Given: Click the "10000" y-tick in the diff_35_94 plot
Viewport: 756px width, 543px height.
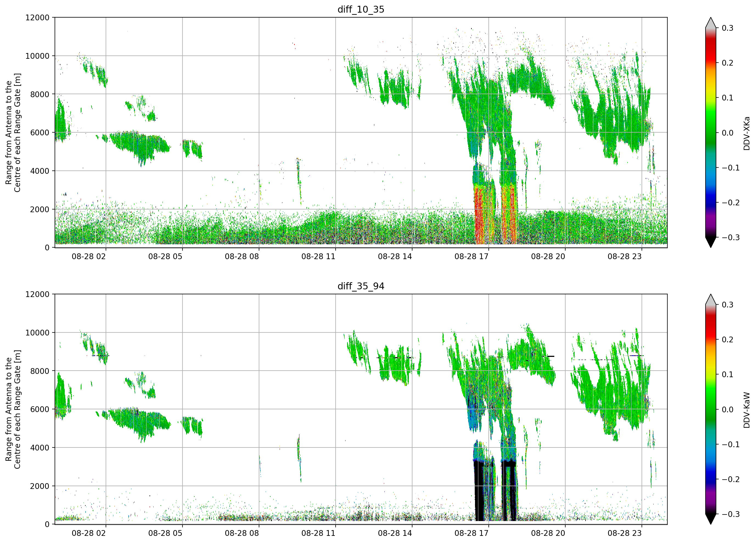Looking at the screenshot, I should pyautogui.click(x=37, y=333).
